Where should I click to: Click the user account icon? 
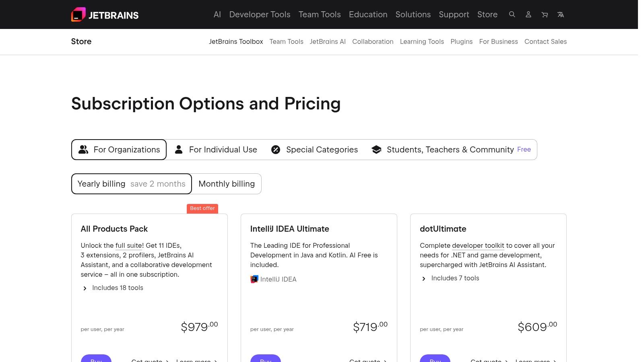click(528, 14)
